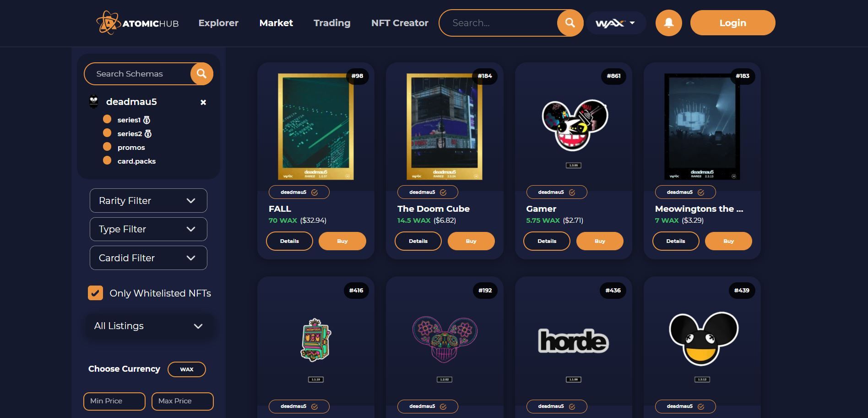The height and width of the screenshot is (418, 868).
Task: Open the Explorer menu item
Action: [218, 23]
